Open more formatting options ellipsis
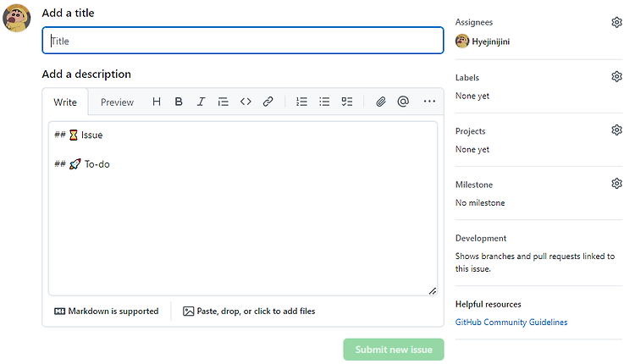Screen dimensions: 635x364 pyautogui.click(x=429, y=102)
